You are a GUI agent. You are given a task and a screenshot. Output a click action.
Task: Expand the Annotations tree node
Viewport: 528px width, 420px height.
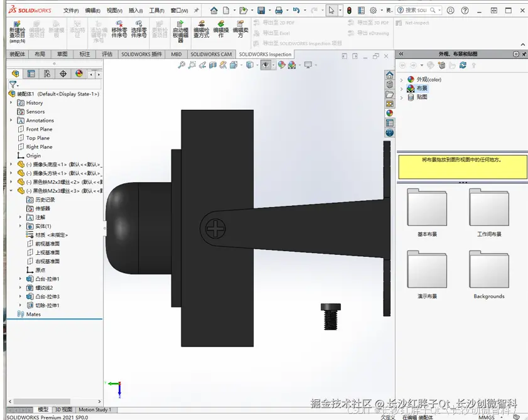pyautogui.click(x=11, y=120)
